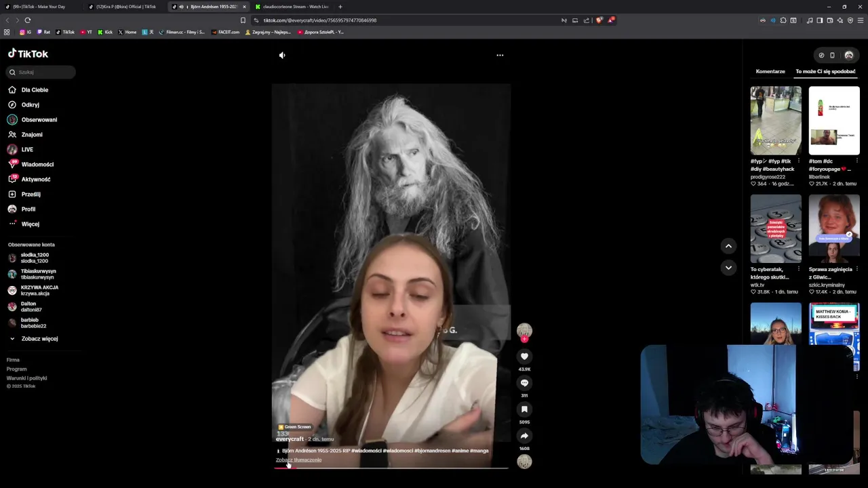
Task: Switch to To może Ci się spodobać tab
Action: coord(825,72)
